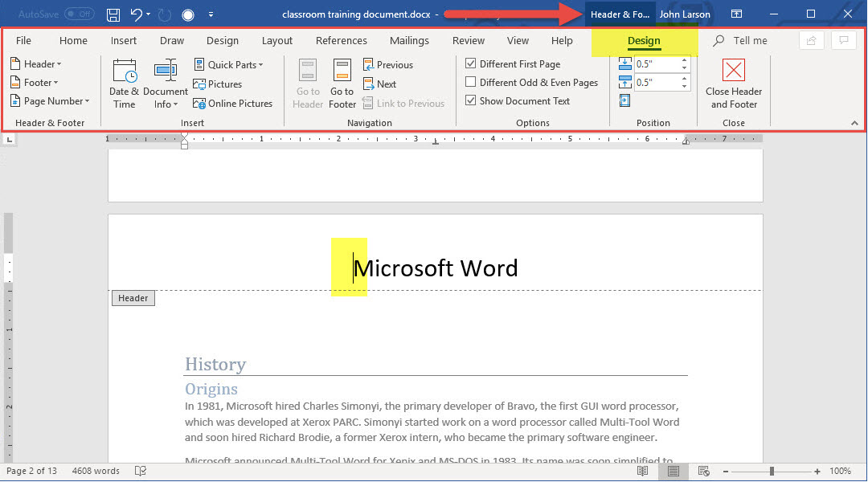
Task: Click the Pictures icon in Insert group
Action: [x=217, y=84]
